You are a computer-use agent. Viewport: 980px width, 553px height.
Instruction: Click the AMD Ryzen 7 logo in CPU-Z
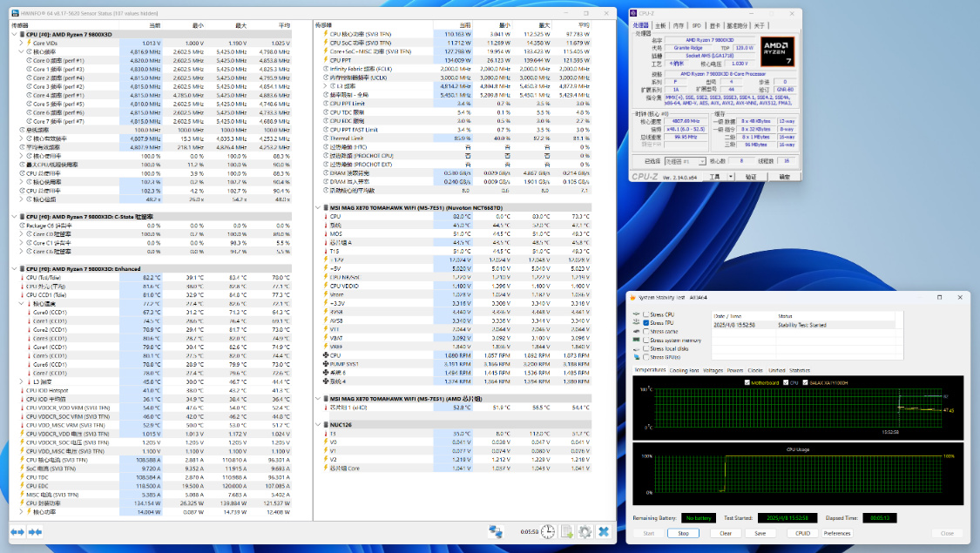[777, 50]
